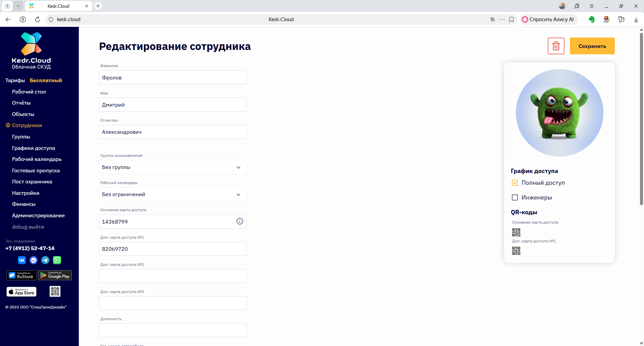The height and width of the screenshot is (346, 644).
Task: Click the Google Play download badge
Action: click(55, 275)
